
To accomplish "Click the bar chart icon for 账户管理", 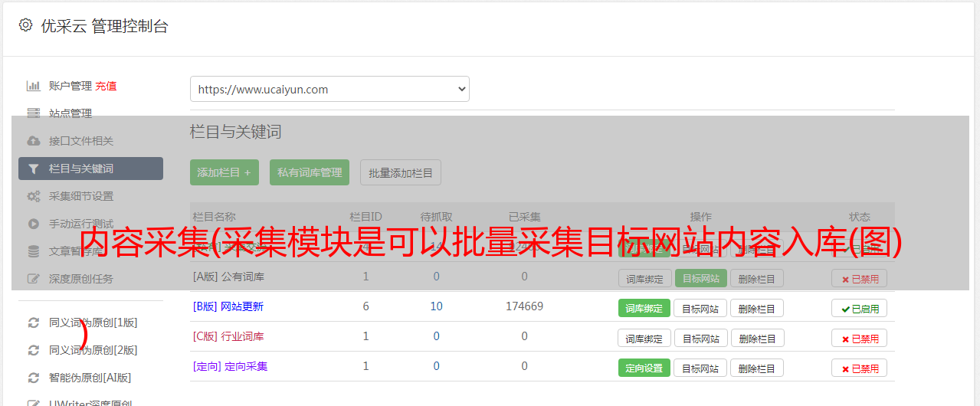I will (x=34, y=86).
